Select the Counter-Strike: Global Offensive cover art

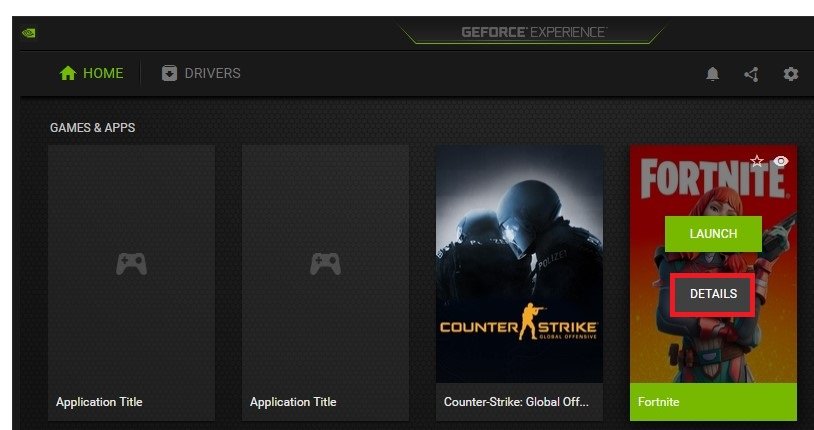point(519,264)
